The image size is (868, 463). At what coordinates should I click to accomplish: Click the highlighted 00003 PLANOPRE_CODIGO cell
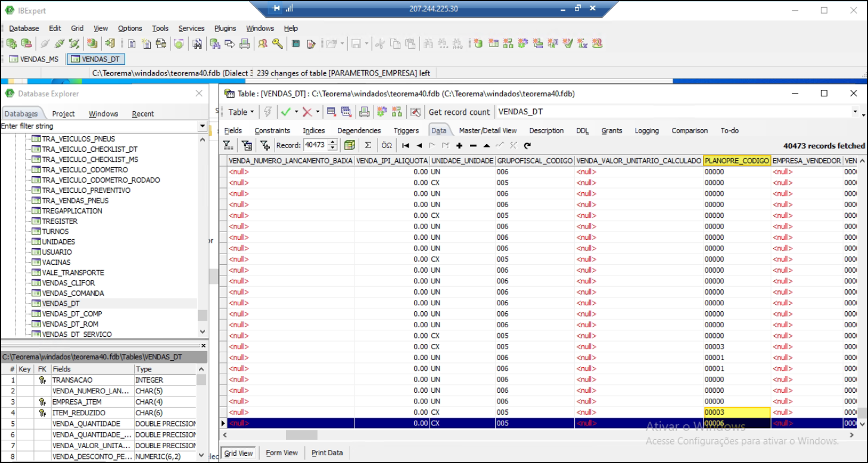737,412
